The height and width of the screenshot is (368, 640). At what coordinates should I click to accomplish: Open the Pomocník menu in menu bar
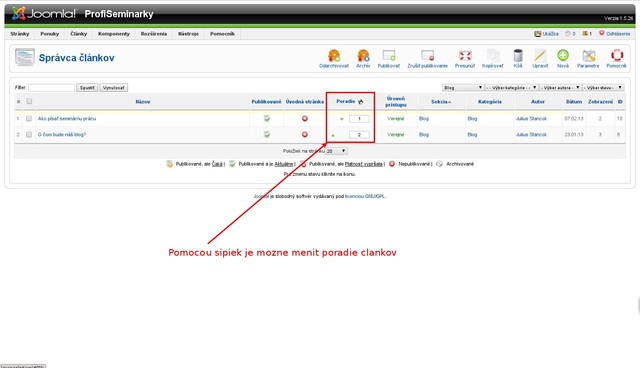pos(222,34)
